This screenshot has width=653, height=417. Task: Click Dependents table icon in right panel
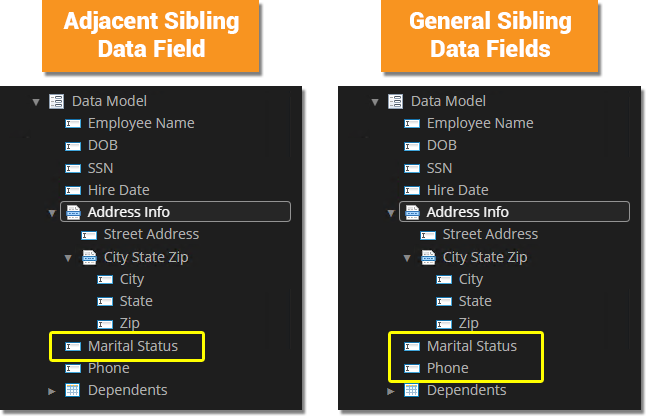412,390
